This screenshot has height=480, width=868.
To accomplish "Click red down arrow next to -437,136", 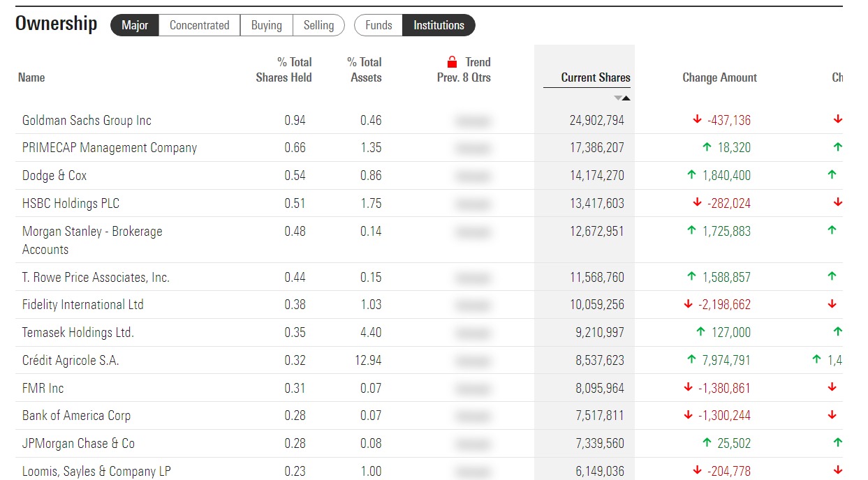I will click(697, 120).
